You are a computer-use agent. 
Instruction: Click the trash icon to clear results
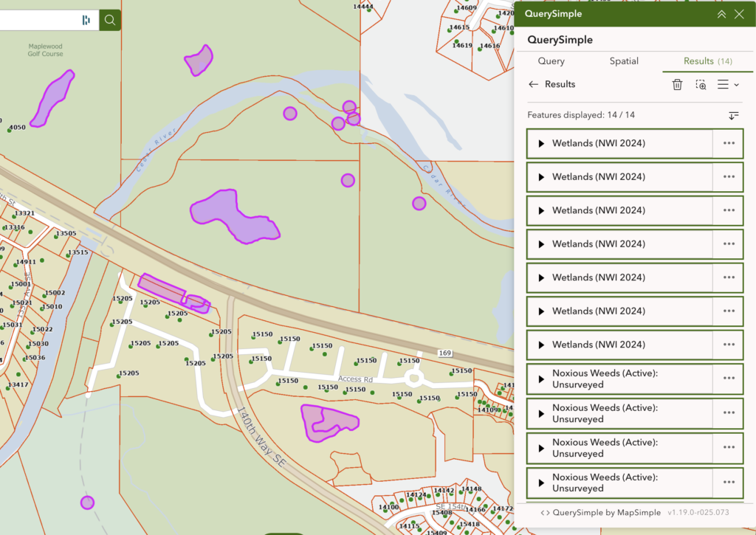tap(677, 85)
